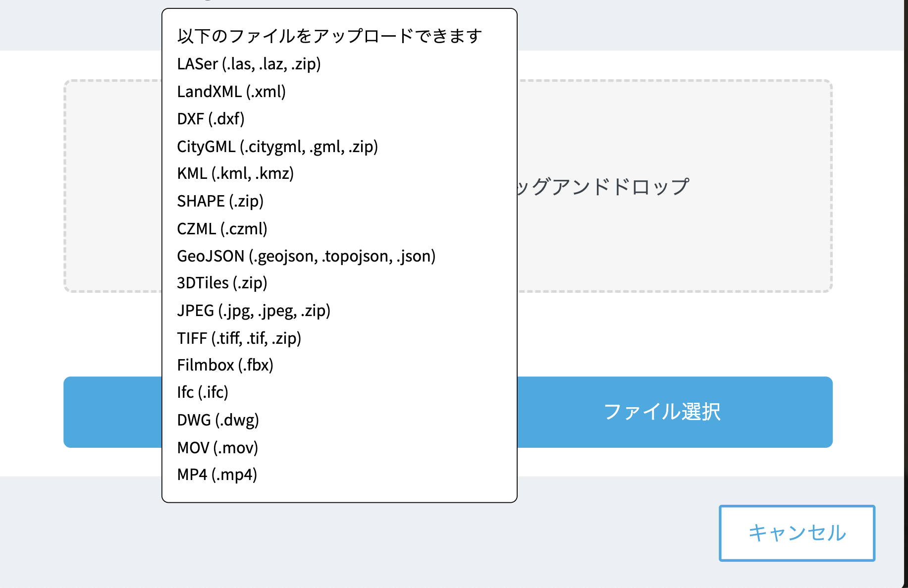Click the 3DTiles (.zip) entry
This screenshot has width=908, height=588.
point(222,283)
